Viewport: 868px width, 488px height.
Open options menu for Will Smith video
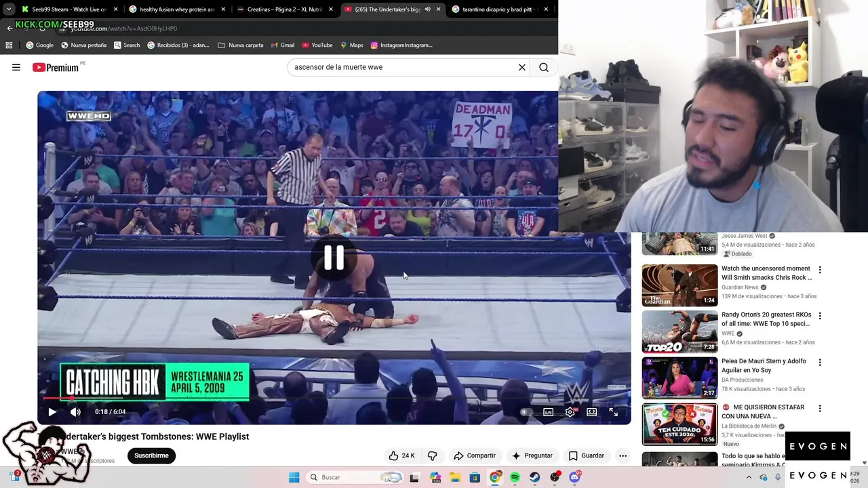820,270
